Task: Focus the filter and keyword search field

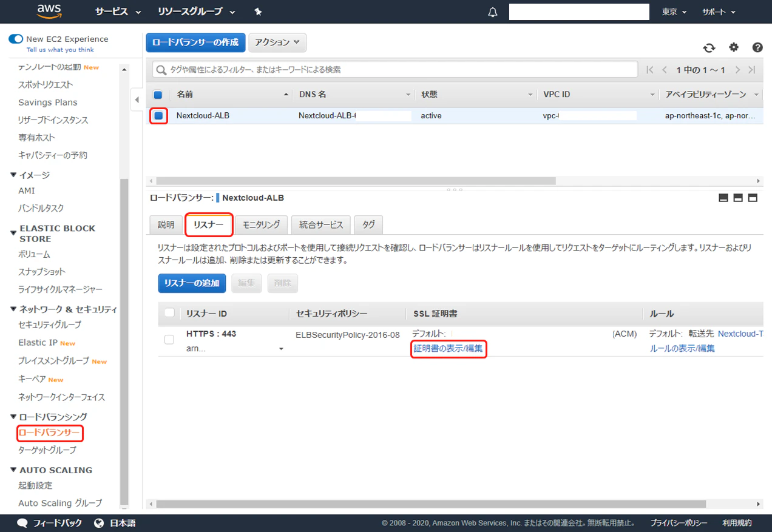Action: pyautogui.click(x=394, y=70)
